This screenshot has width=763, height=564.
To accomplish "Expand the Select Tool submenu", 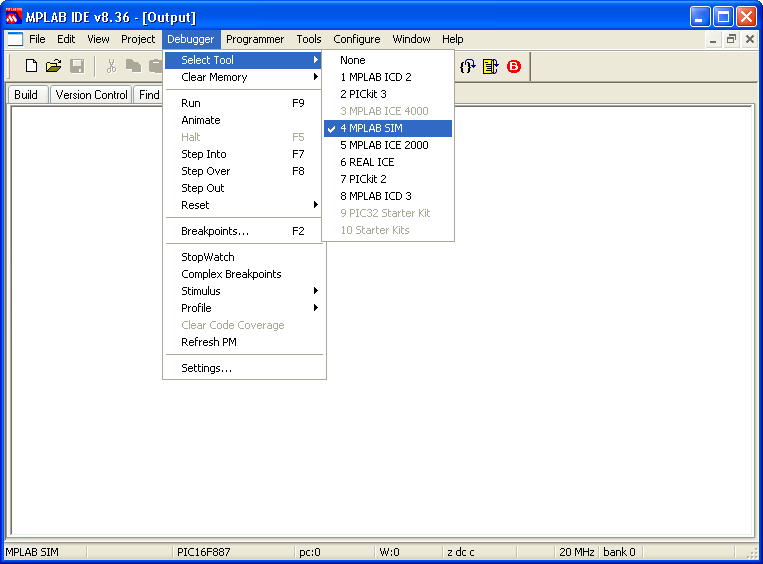I will coord(243,60).
